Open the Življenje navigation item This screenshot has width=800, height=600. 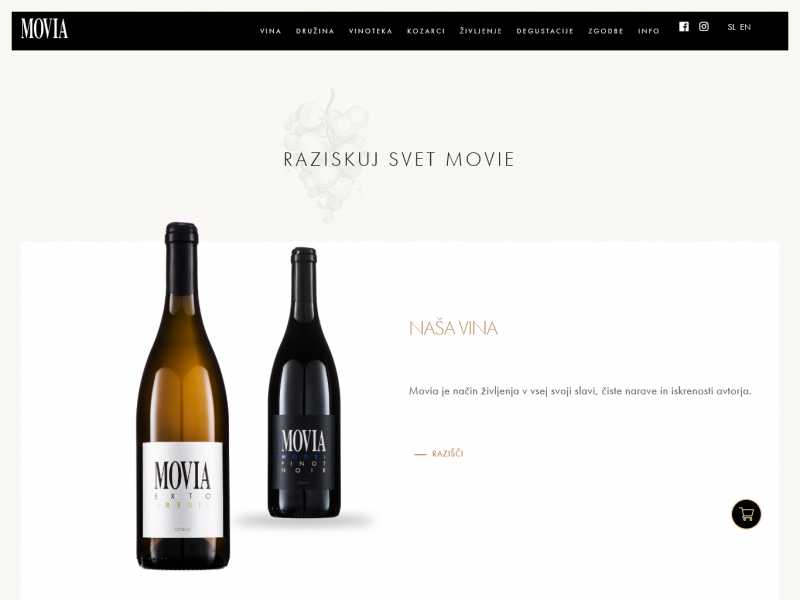pyautogui.click(x=481, y=31)
